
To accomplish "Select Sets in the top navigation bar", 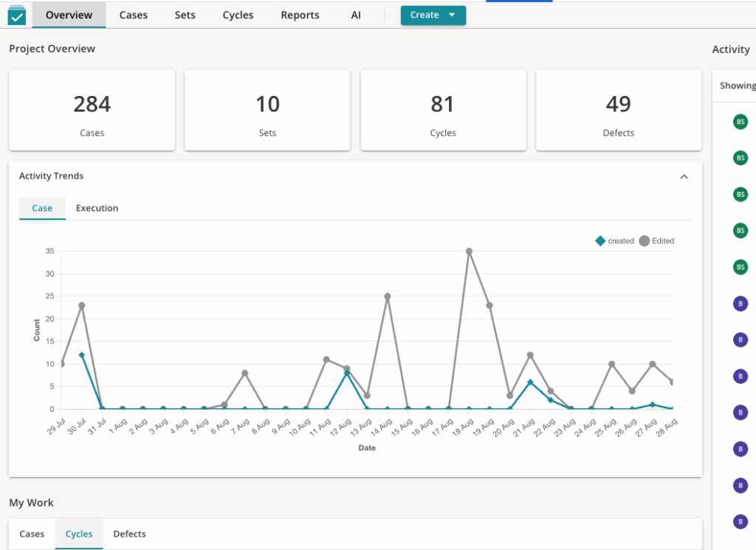I will point(185,15).
